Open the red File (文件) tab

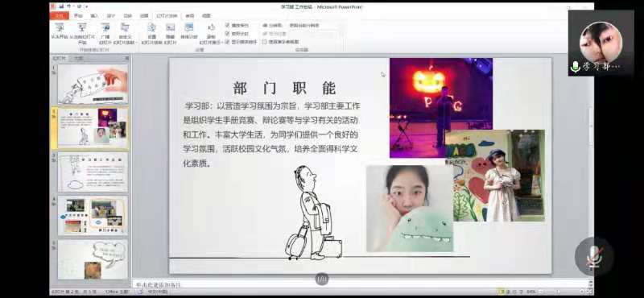[x=60, y=15]
